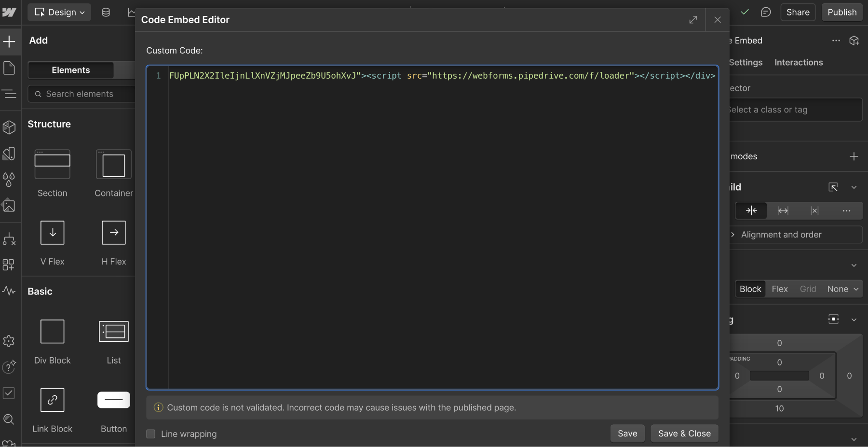The width and height of the screenshot is (868, 447).
Task: Add a V Flex element
Action: coord(53,243)
